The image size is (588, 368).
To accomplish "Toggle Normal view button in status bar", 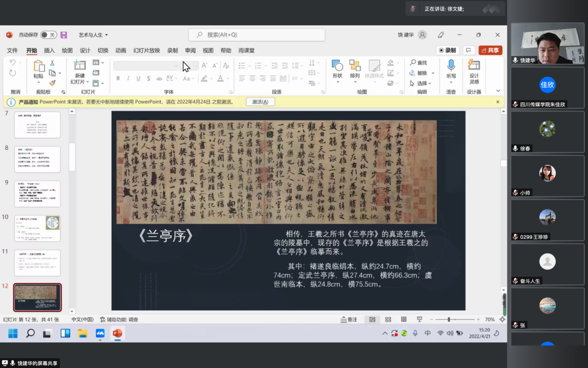I will [x=372, y=319].
